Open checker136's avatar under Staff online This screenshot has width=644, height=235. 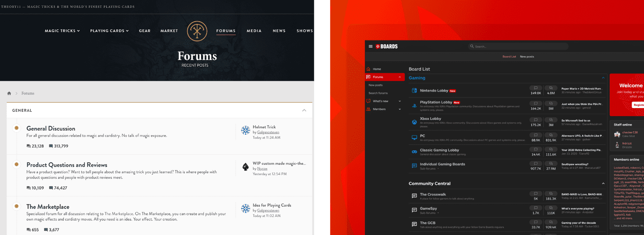tap(617, 134)
